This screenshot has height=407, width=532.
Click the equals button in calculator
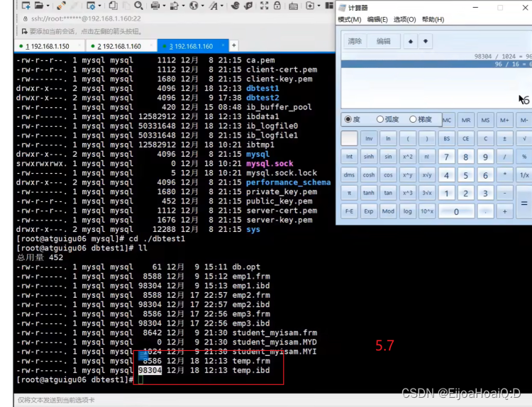coord(524,202)
